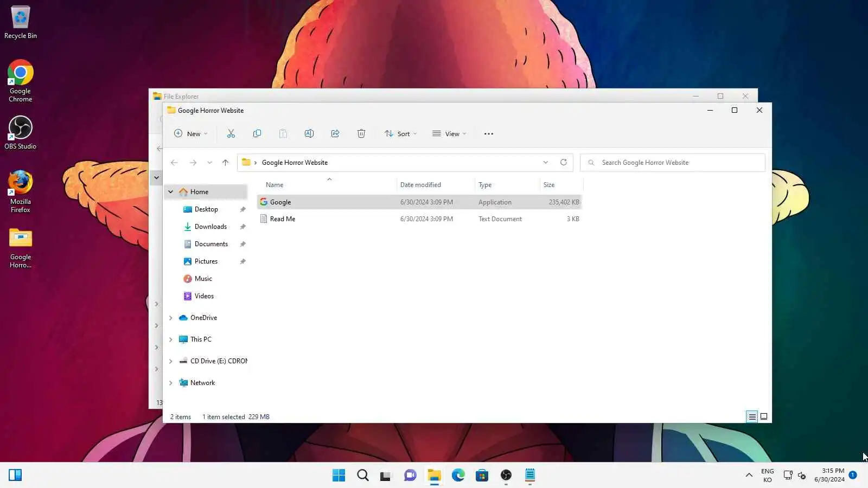The height and width of the screenshot is (488, 868).
Task: Click the Cut scissors icon
Action: (x=231, y=134)
